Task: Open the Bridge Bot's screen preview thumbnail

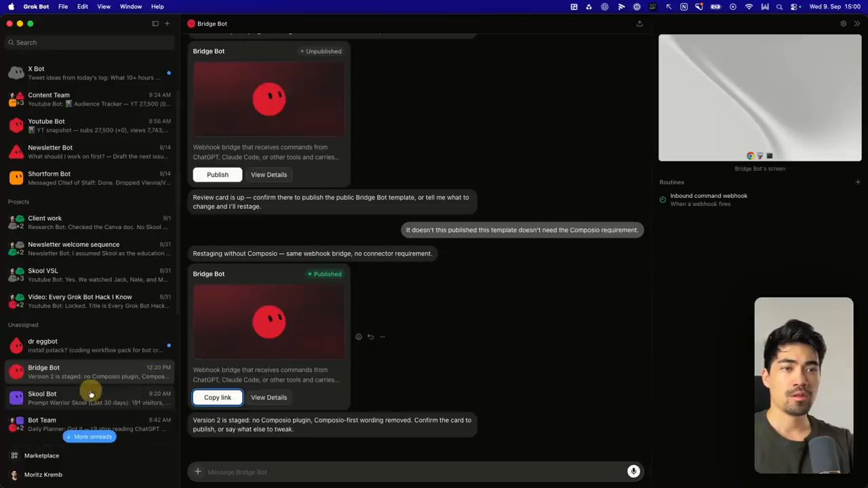Action: [760, 98]
